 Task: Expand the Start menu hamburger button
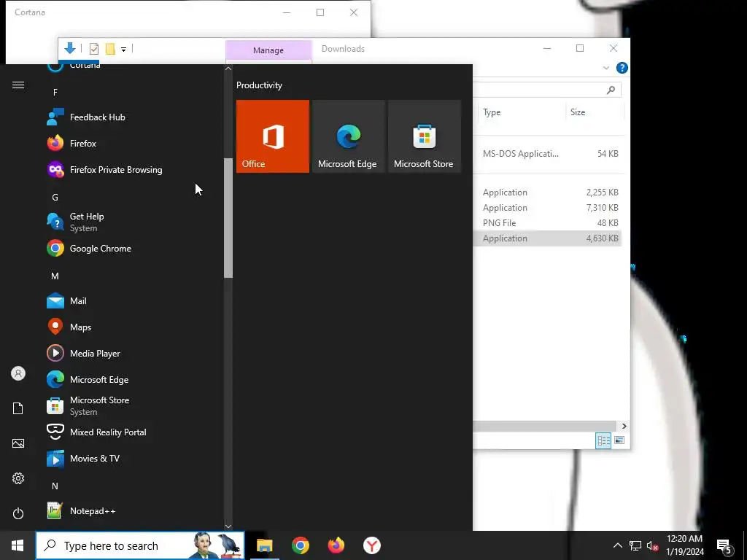(18, 85)
